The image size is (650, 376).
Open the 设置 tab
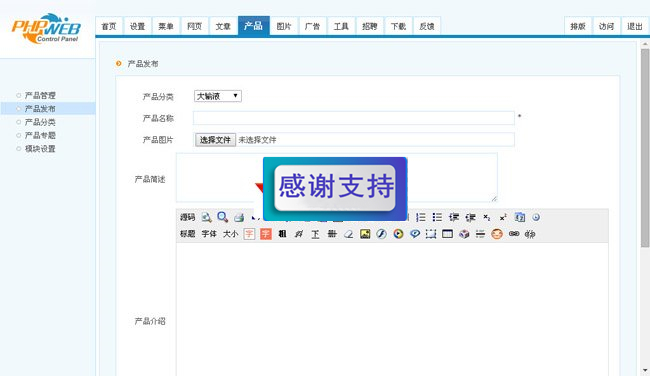[x=137, y=27]
